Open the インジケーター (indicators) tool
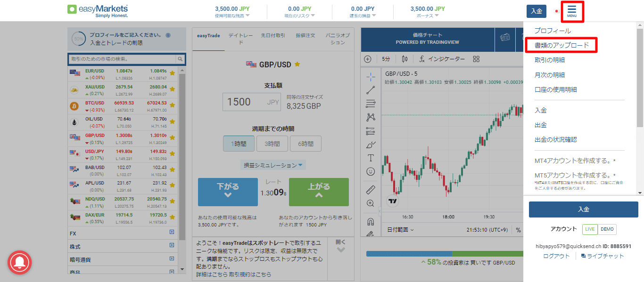This screenshot has width=644, height=282. 447,59
